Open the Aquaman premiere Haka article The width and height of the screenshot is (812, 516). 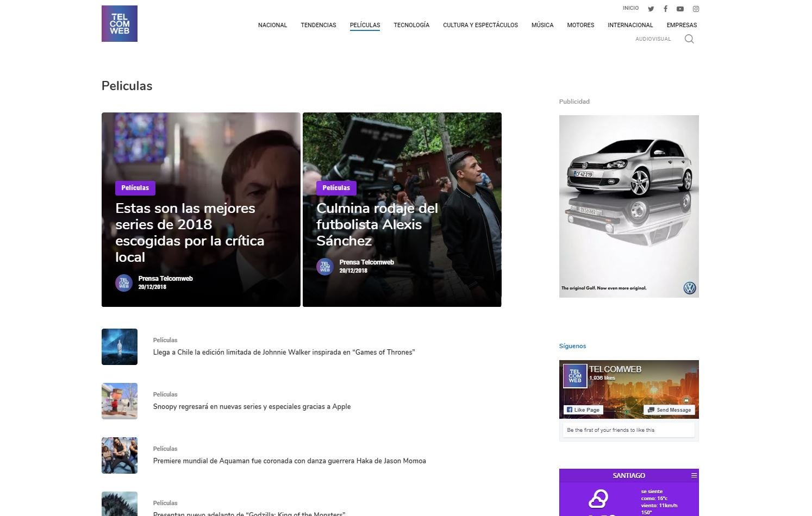289,461
